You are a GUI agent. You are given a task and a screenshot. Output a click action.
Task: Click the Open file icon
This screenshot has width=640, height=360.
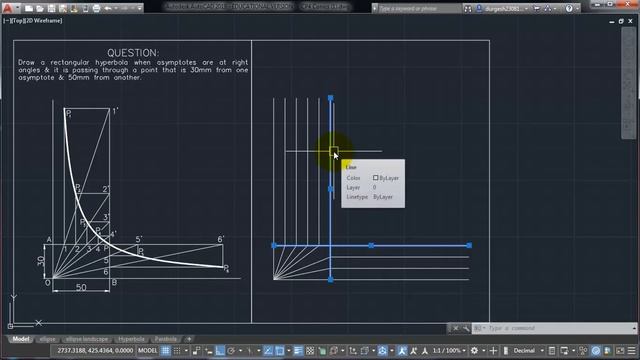click(x=40, y=8)
